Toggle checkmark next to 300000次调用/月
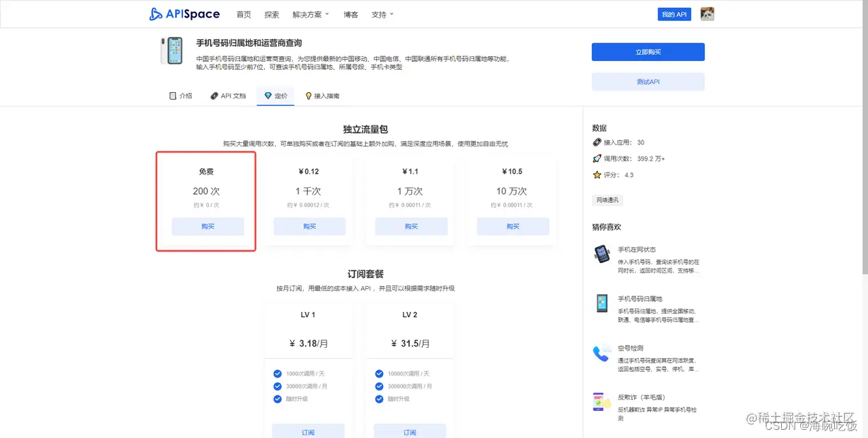The image size is (868, 438). (379, 386)
